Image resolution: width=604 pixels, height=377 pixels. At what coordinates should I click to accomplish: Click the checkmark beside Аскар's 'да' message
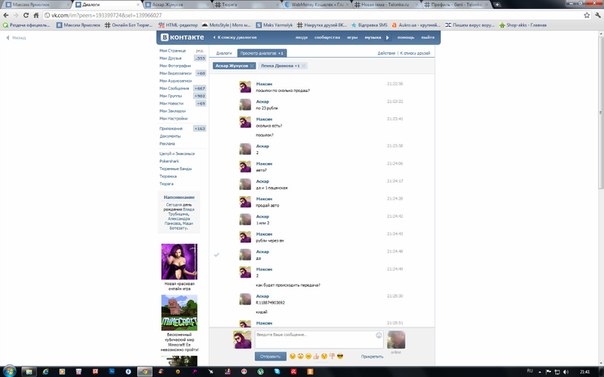[216, 255]
